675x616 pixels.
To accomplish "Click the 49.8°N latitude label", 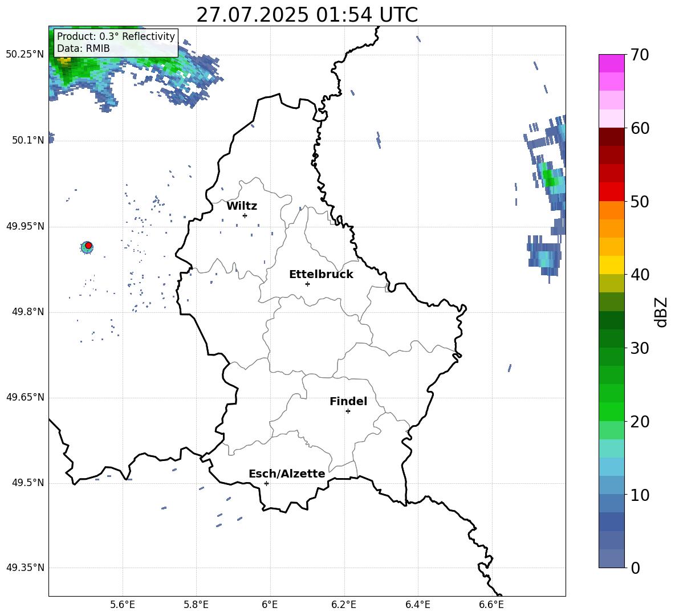I will point(28,312).
